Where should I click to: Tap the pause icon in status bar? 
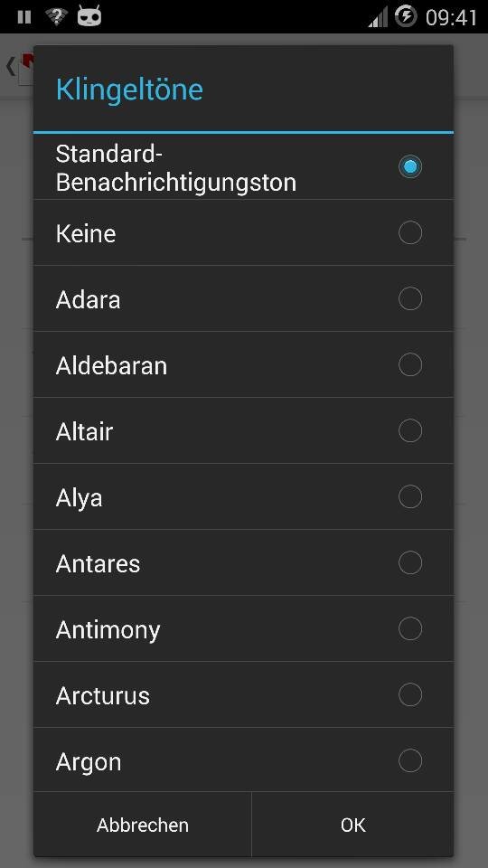24,16
